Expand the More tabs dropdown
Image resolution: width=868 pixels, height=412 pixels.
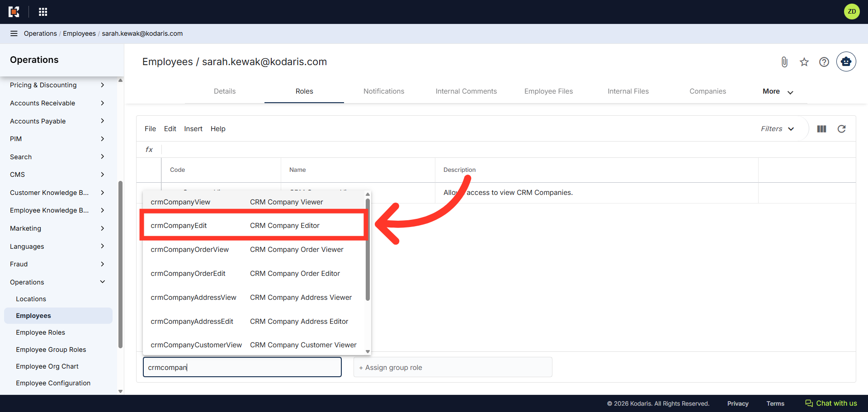(778, 91)
